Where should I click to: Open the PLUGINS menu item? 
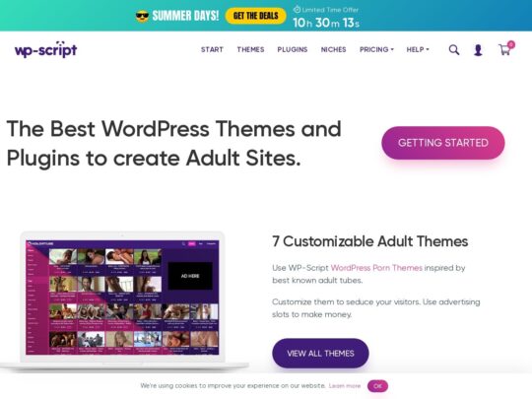(x=293, y=49)
